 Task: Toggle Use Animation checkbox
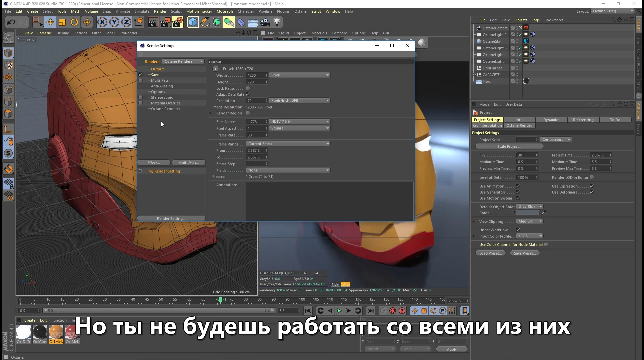coord(518,186)
